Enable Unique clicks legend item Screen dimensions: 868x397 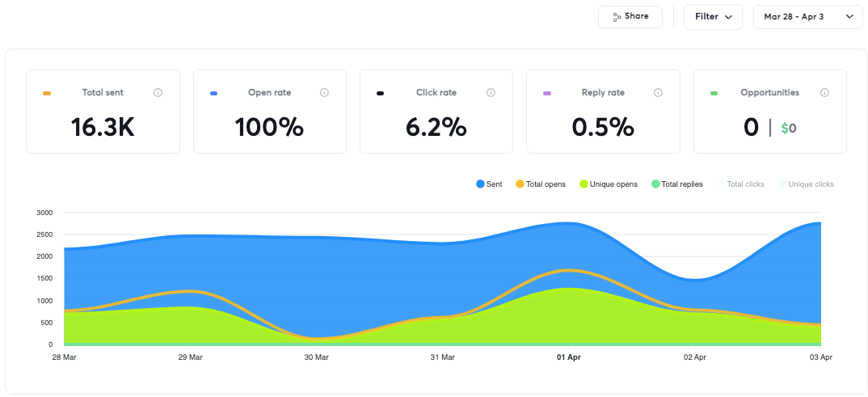(805, 184)
